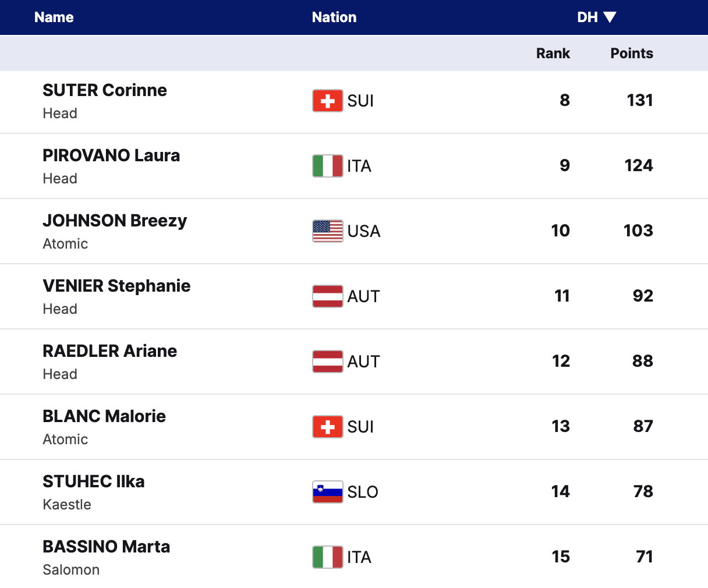Click the Name column header

tap(54, 17)
